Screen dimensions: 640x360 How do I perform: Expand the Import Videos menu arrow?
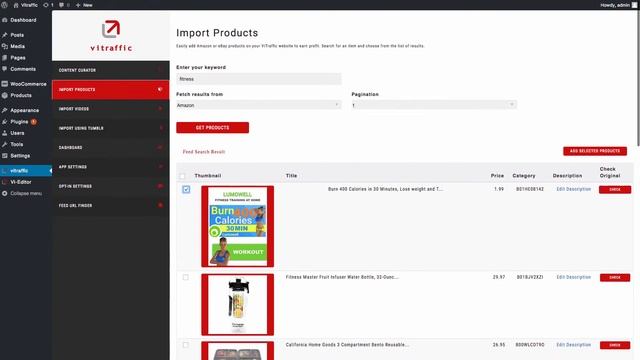click(x=160, y=109)
